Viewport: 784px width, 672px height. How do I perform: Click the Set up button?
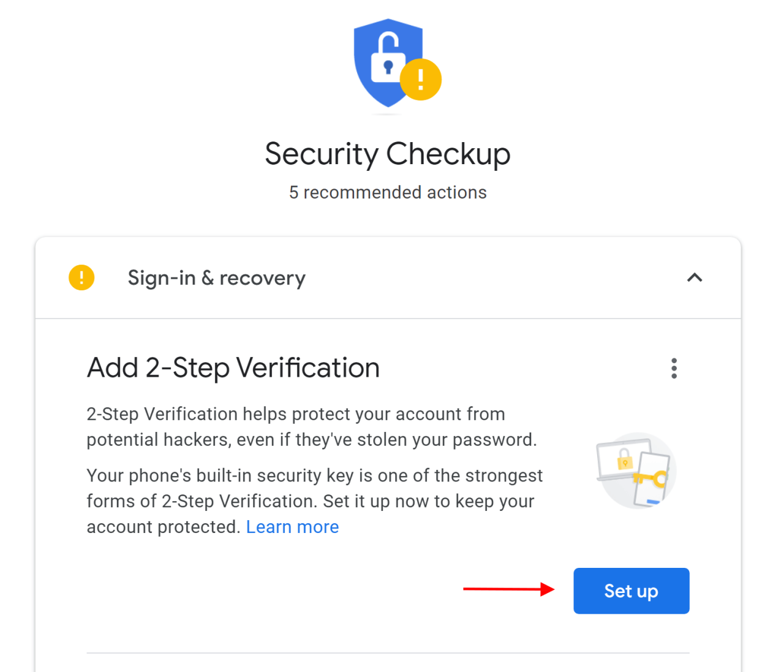point(631,591)
